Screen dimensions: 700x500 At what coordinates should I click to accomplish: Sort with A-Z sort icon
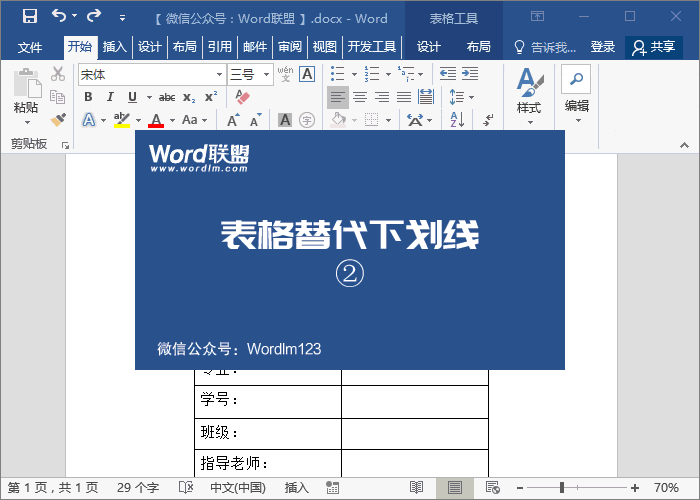(x=458, y=120)
